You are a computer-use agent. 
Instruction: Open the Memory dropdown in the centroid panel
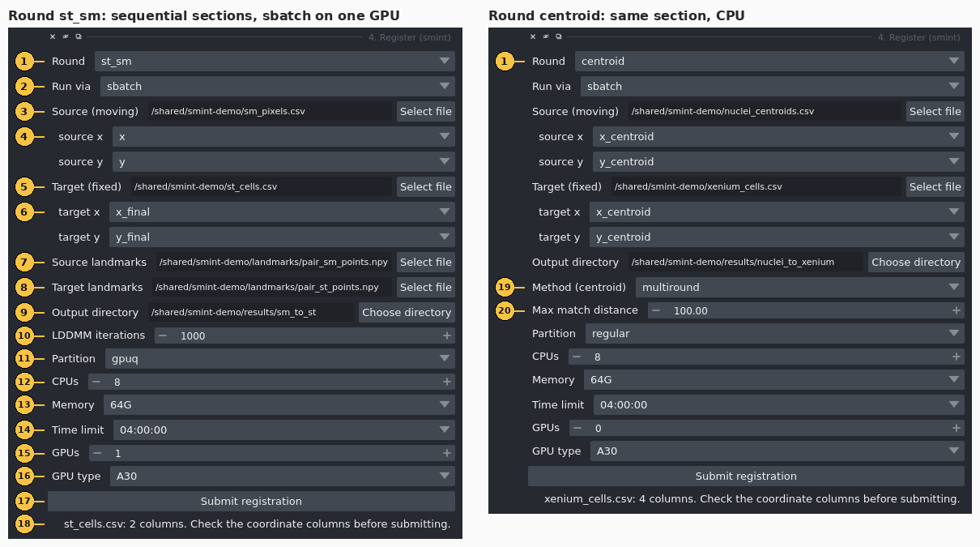point(774,379)
